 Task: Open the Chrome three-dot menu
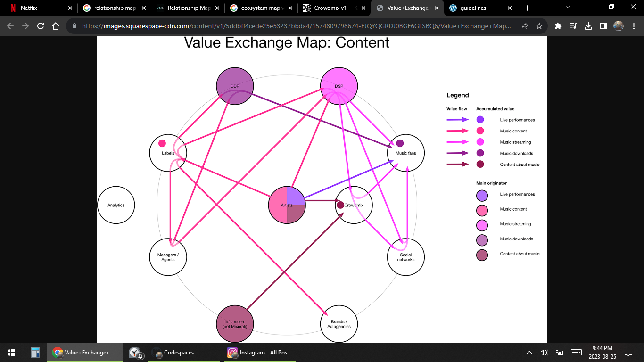point(634,26)
